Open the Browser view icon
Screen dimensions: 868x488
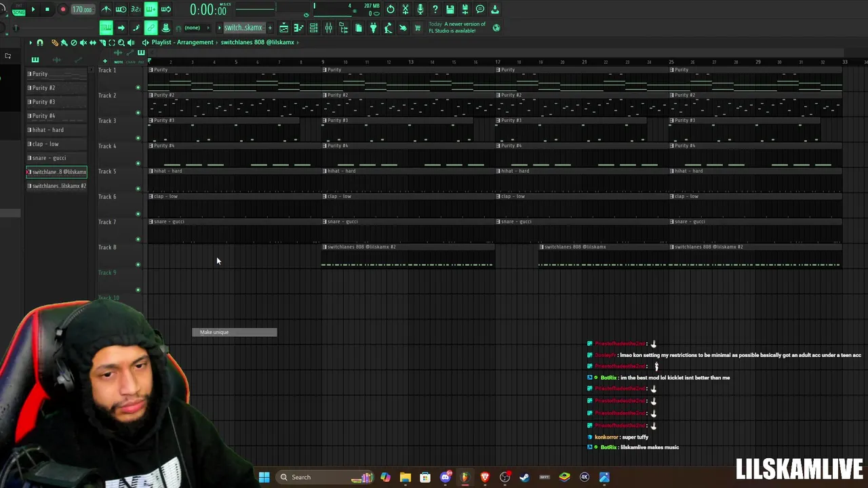[344, 28]
